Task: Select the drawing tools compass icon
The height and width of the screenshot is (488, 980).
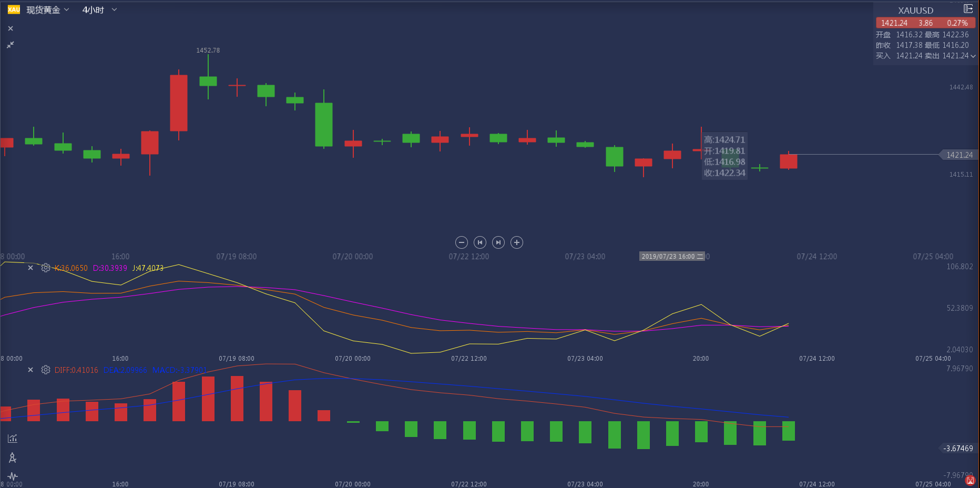Action: point(13,458)
